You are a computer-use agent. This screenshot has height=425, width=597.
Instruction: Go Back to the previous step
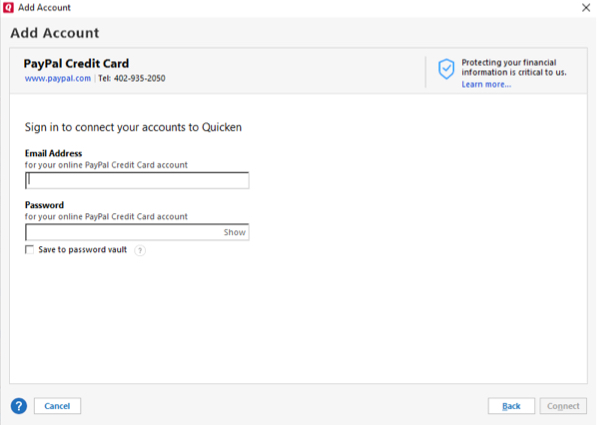[511, 406]
